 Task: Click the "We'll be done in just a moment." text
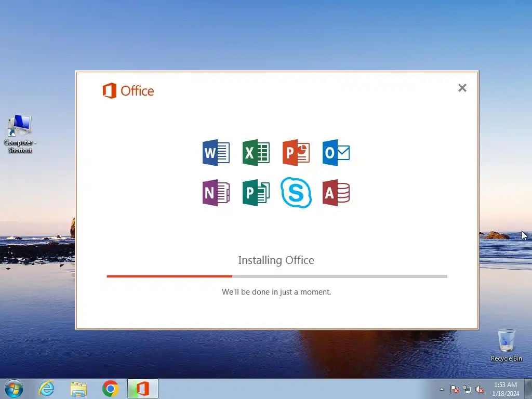pos(276,292)
